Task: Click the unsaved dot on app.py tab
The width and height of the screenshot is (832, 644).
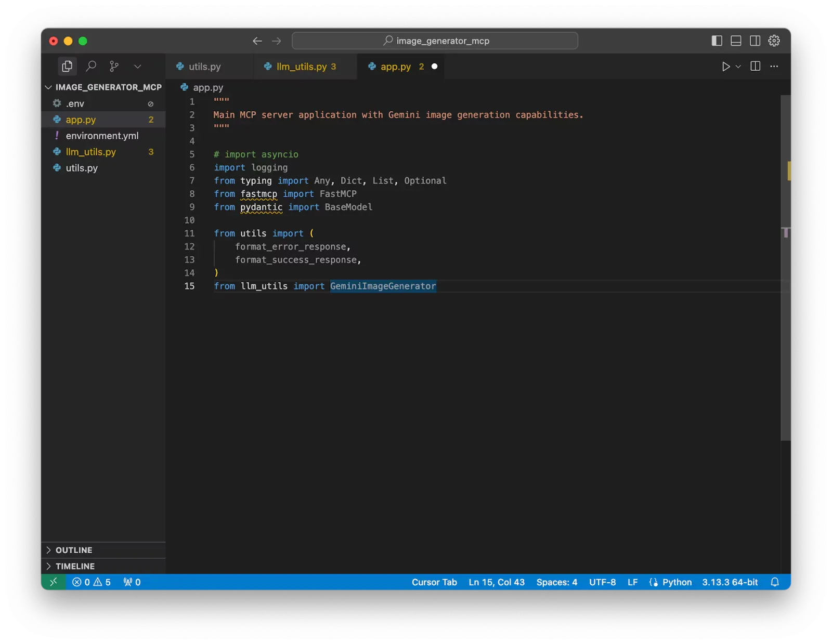Action: click(x=434, y=67)
